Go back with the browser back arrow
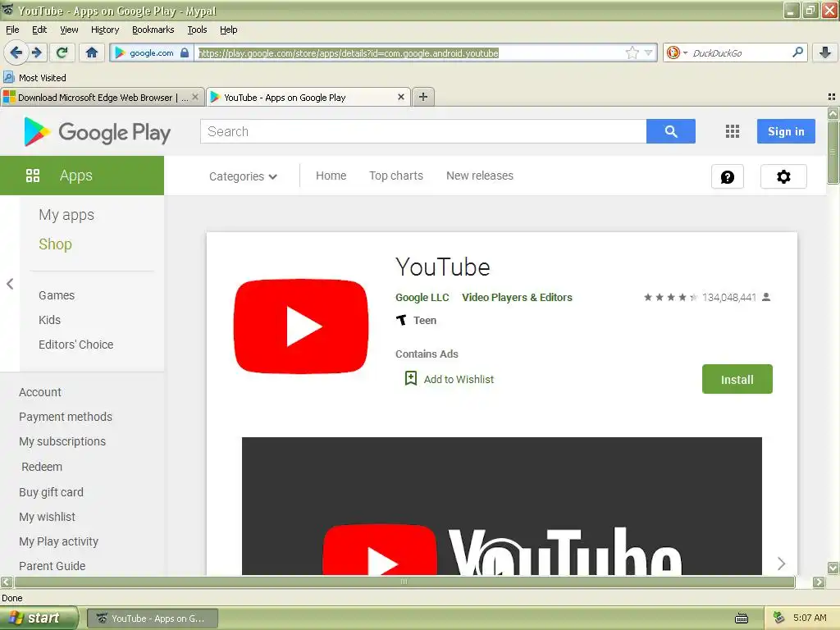This screenshot has height=630, width=840. tap(16, 52)
